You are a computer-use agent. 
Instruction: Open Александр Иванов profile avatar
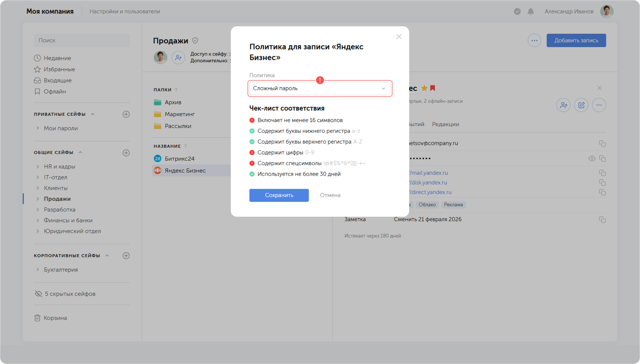606,12
